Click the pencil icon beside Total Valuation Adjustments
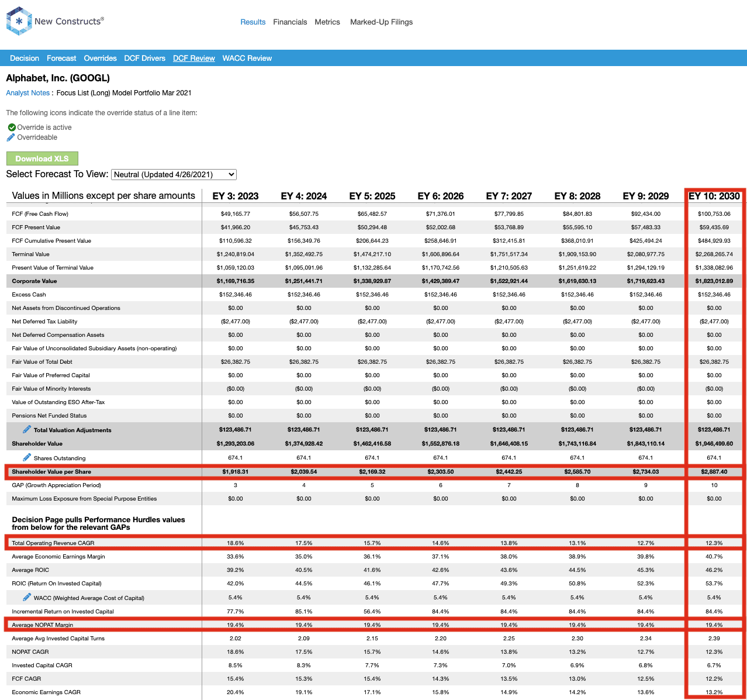The image size is (747, 700). [x=27, y=429]
